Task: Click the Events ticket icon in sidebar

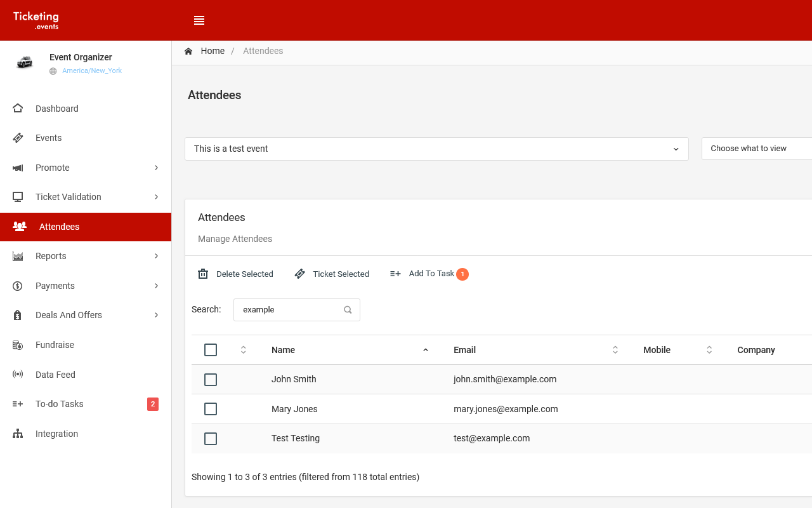Action: pos(18,138)
